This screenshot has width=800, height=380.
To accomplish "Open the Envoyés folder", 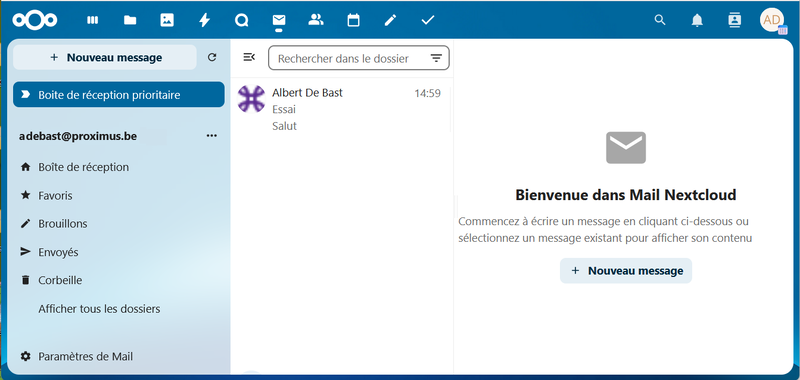I will tap(119, 252).
